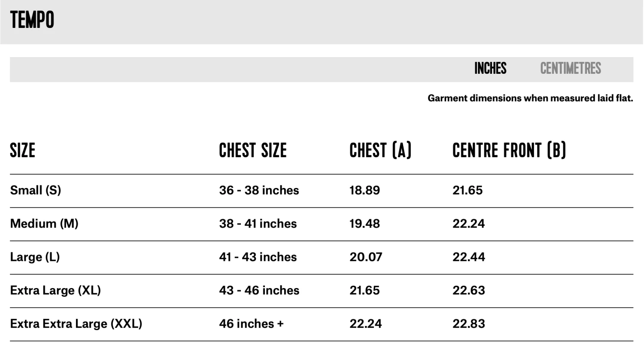Click the 38 - 41 inches cell
The image size is (644, 358).
258,224
